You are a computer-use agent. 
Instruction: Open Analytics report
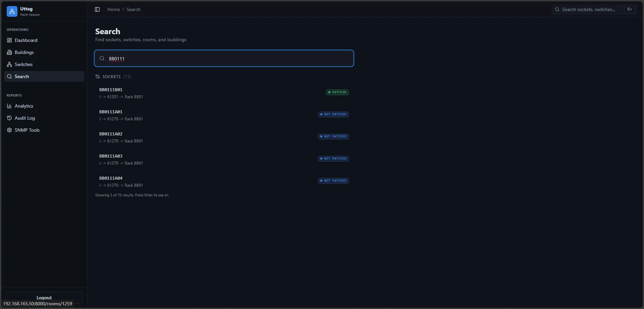point(44,106)
